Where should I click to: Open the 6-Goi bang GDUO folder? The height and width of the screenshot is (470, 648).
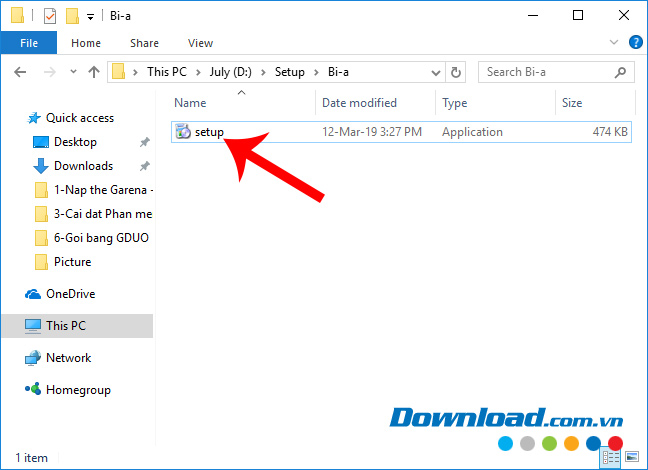101,238
